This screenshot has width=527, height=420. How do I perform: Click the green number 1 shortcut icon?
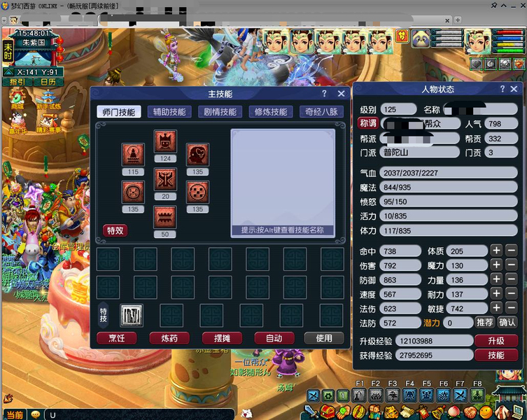(x=343, y=395)
